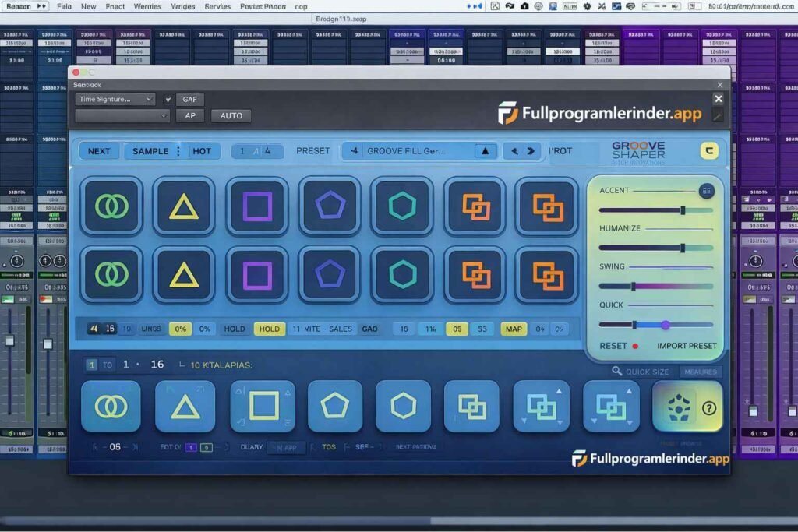
Task: Click the help question mark icon
Action: click(708, 407)
